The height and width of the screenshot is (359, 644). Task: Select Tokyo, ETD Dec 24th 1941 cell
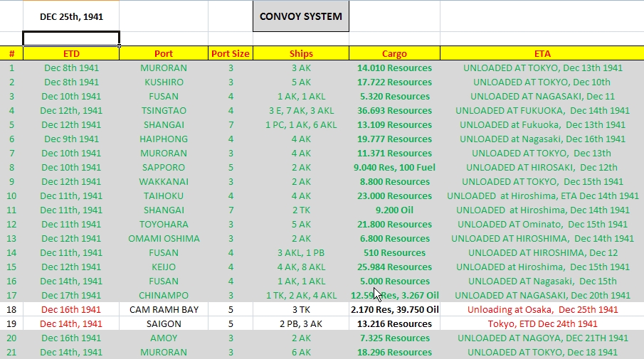click(542, 323)
